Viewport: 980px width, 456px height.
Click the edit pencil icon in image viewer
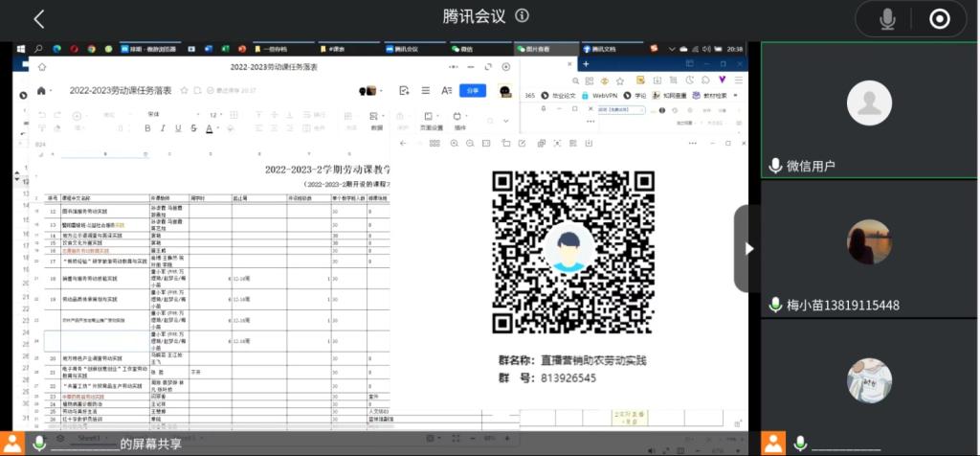click(x=522, y=144)
